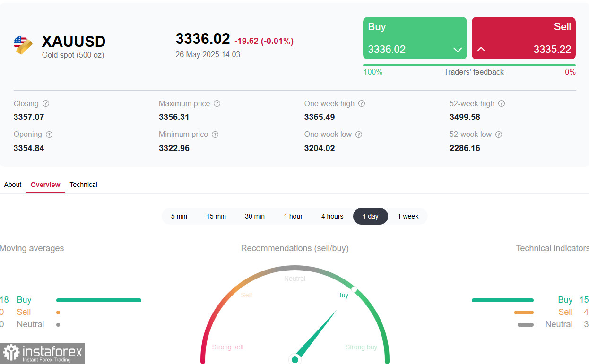This screenshot has height=364, width=589.
Task: Click the Moving averages heading
Action: tap(32, 248)
